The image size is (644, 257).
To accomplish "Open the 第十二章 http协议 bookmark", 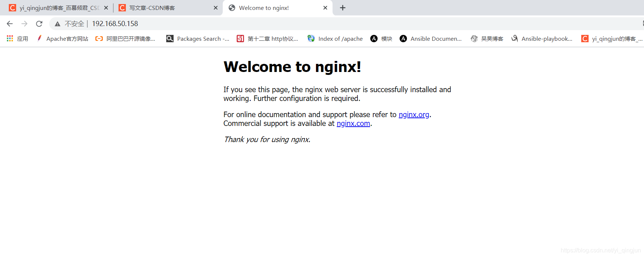I will (x=268, y=39).
